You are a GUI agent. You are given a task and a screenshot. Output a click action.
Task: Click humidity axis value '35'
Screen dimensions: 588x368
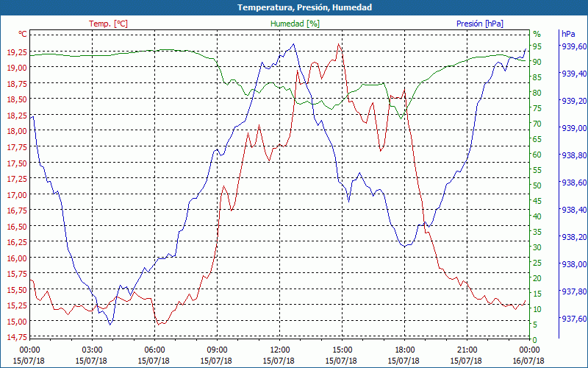pyautogui.click(x=537, y=233)
